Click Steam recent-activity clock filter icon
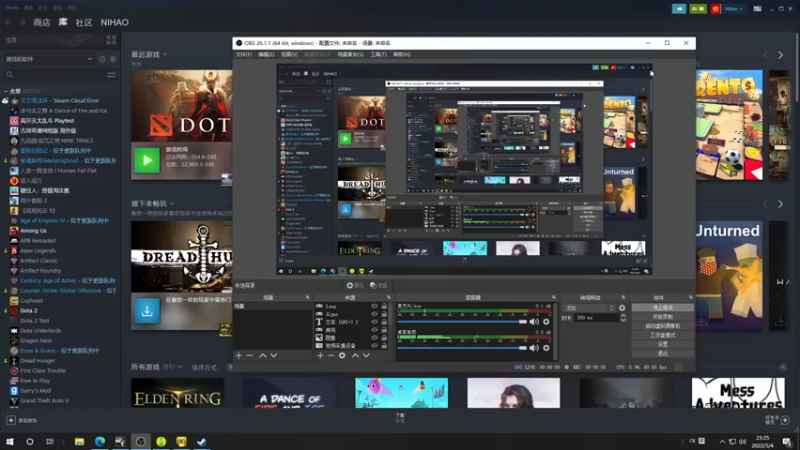The height and width of the screenshot is (450, 800). [x=102, y=59]
